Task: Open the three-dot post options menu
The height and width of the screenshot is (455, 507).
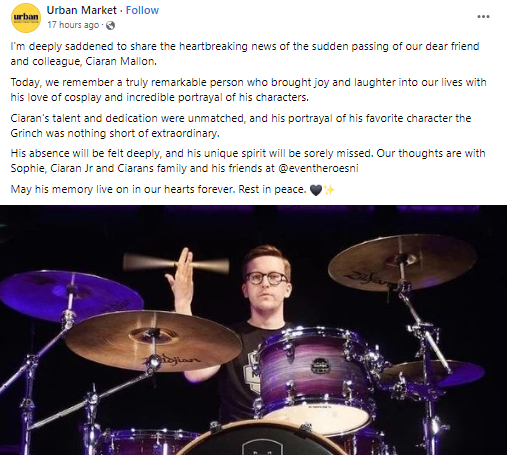Action: (483, 16)
